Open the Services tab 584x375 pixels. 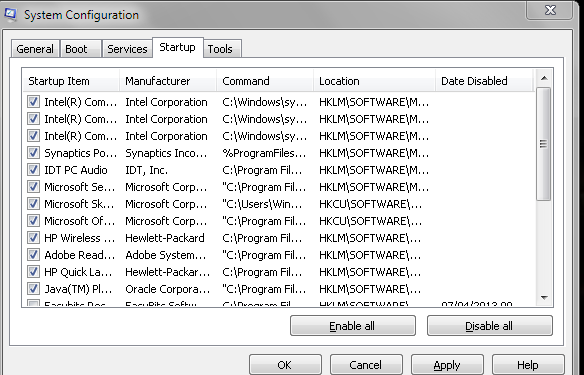[127, 49]
